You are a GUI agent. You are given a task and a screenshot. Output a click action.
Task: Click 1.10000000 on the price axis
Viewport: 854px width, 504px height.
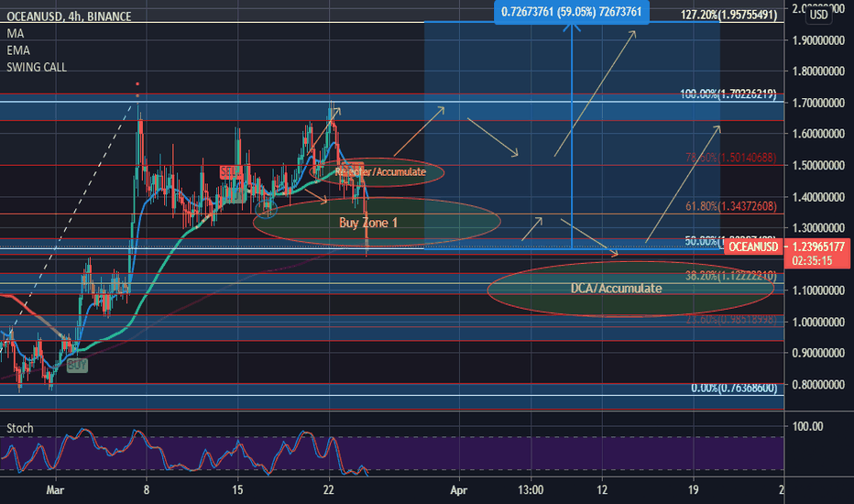(818, 291)
